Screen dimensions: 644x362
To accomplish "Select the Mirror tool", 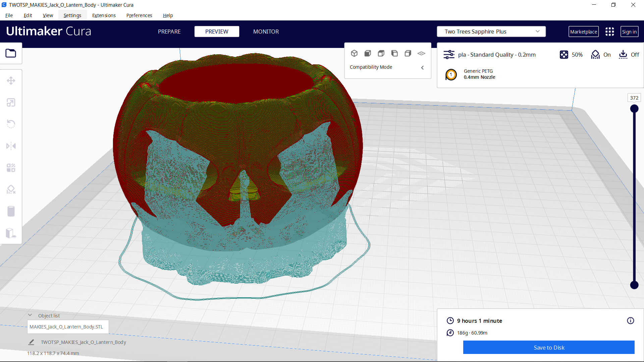I will pyautogui.click(x=11, y=146).
